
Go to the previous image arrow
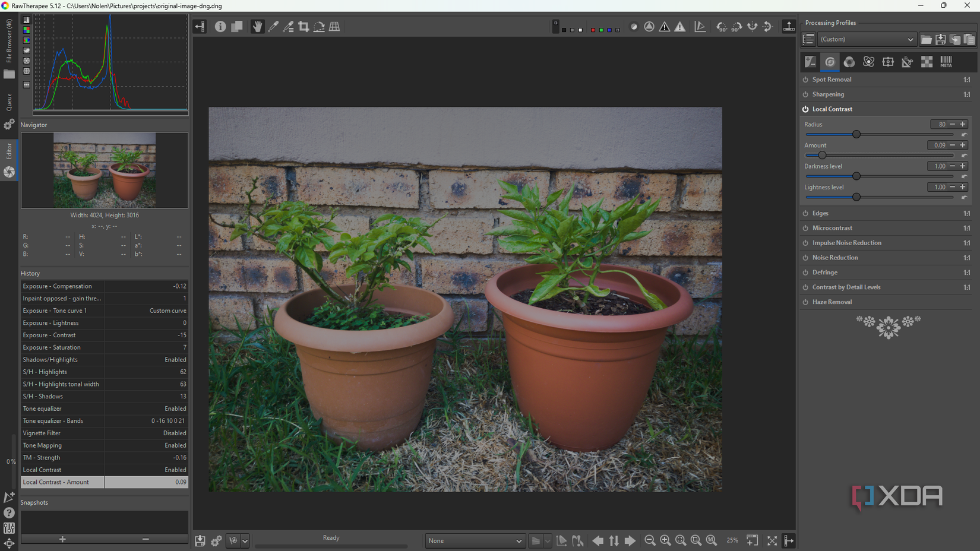click(x=598, y=540)
